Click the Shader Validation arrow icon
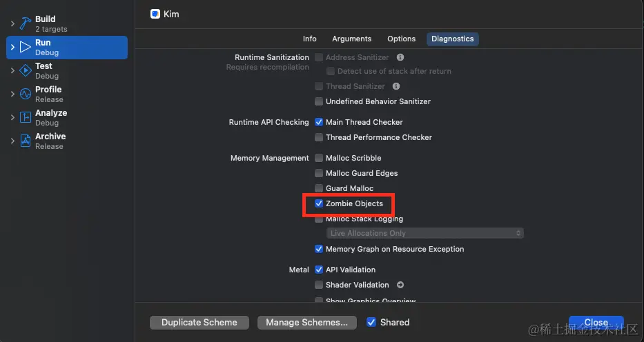 pos(400,285)
